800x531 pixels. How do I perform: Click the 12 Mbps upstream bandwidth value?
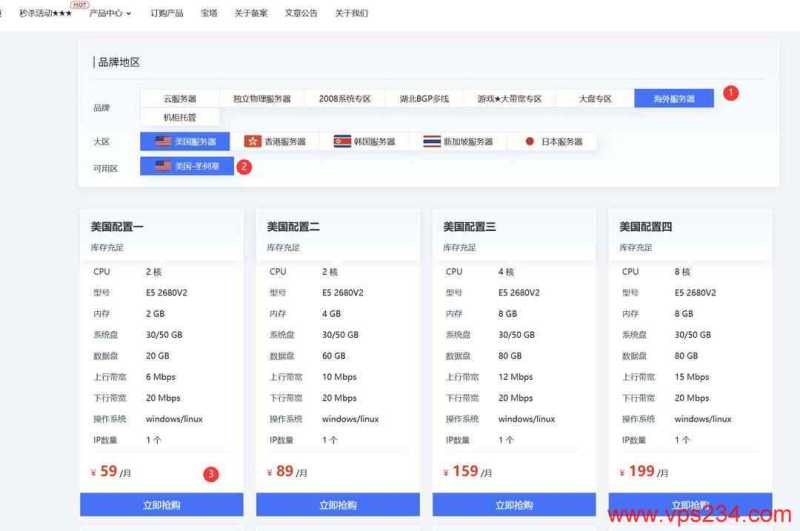(x=515, y=377)
